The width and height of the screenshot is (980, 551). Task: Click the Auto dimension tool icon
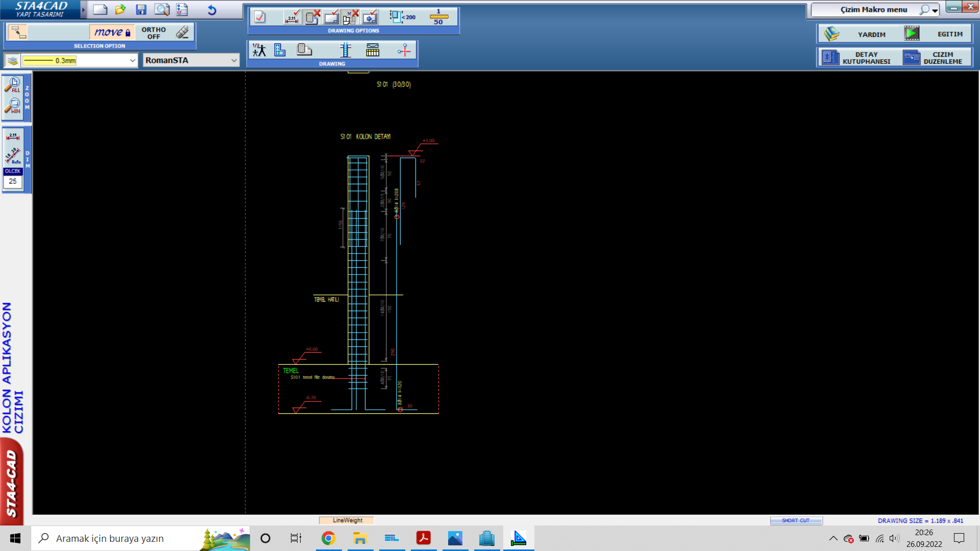click(x=13, y=155)
